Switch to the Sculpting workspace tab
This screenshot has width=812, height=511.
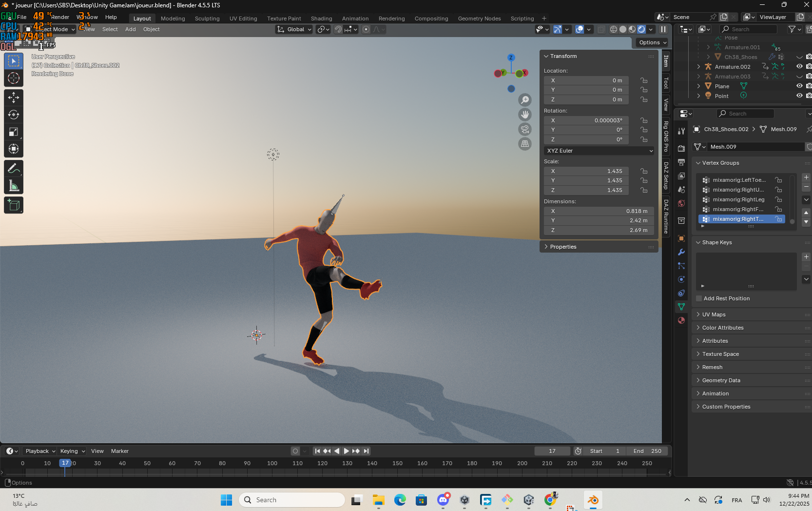tap(207, 19)
